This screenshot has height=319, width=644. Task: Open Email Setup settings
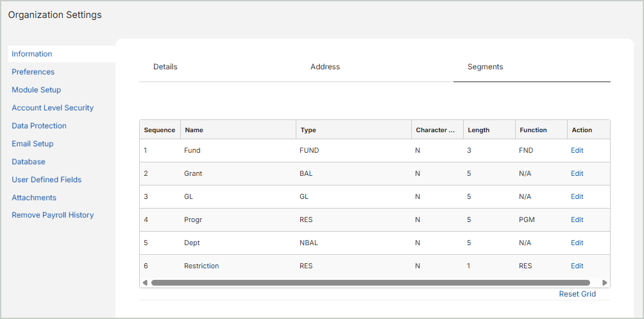click(x=33, y=144)
